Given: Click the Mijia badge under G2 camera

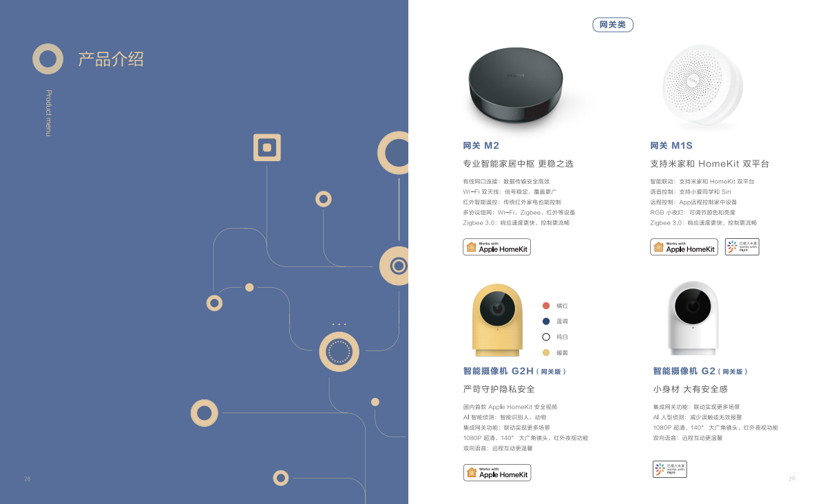Looking at the screenshot, I should click(x=670, y=469).
